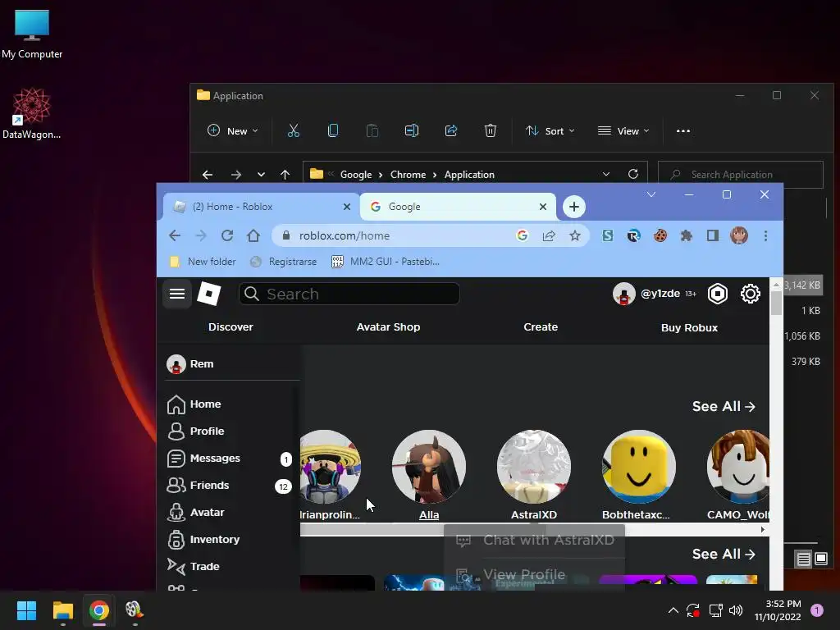Click Delete trash icon in Explorer
The width and height of the screenshot is (840, 630).
click(491, 130)
